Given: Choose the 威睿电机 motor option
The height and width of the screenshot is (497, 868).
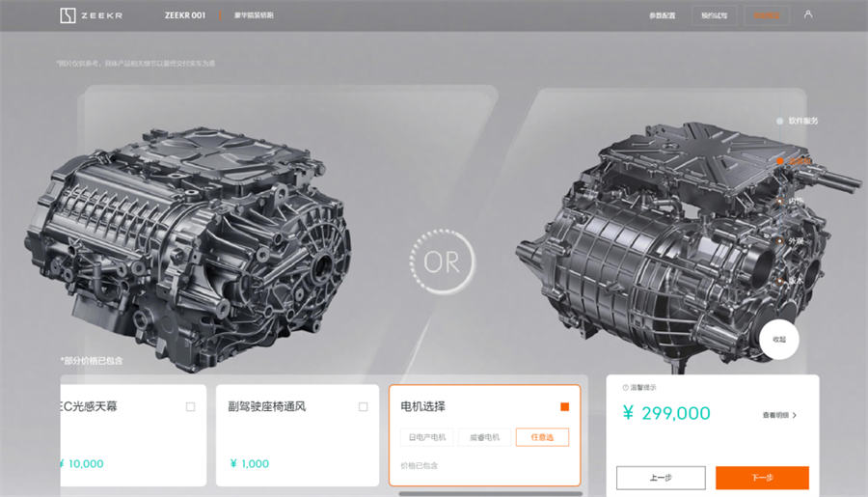Looking at the screenshot, I should (x=484, y=437).
